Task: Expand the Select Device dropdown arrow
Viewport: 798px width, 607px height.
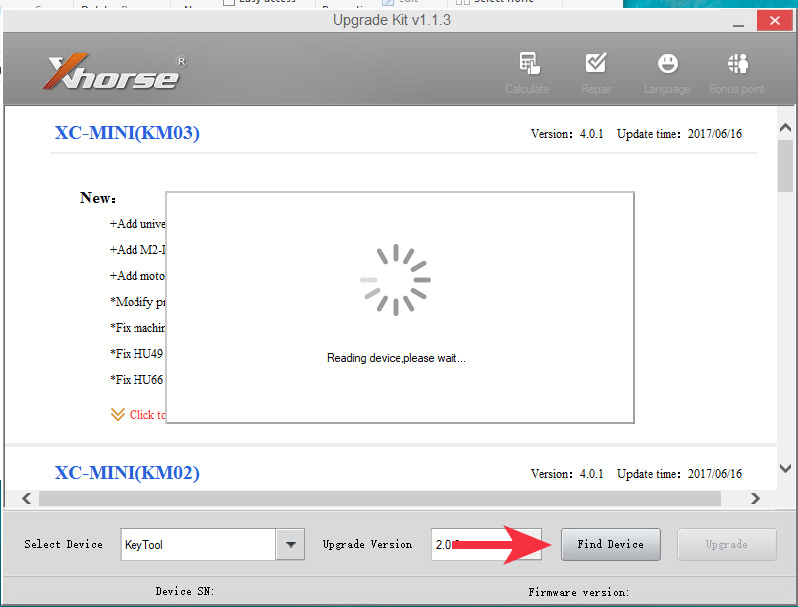Action: coord(290,544)
